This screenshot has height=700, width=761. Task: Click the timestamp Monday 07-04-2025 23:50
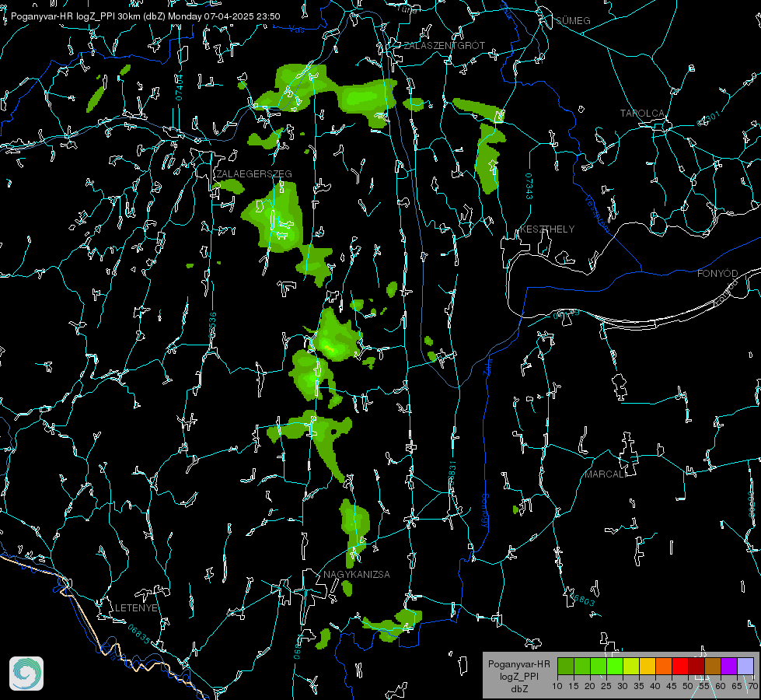click(x=224, y=16)
